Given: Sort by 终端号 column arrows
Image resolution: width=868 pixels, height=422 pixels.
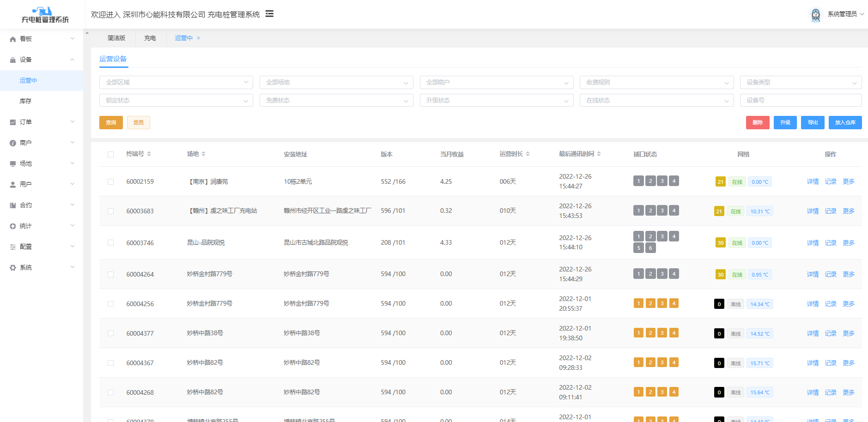Looking at the screenshot, I should pos(149,154).
